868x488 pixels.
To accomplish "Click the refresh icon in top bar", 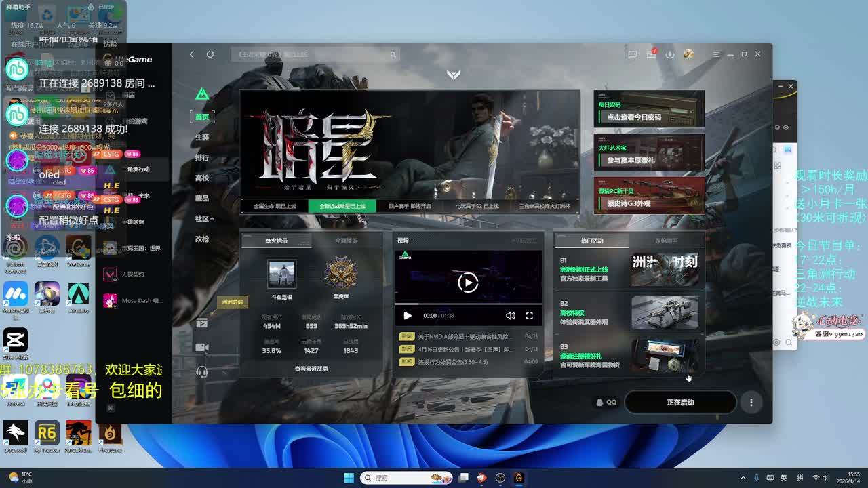I will click(210, 54).
